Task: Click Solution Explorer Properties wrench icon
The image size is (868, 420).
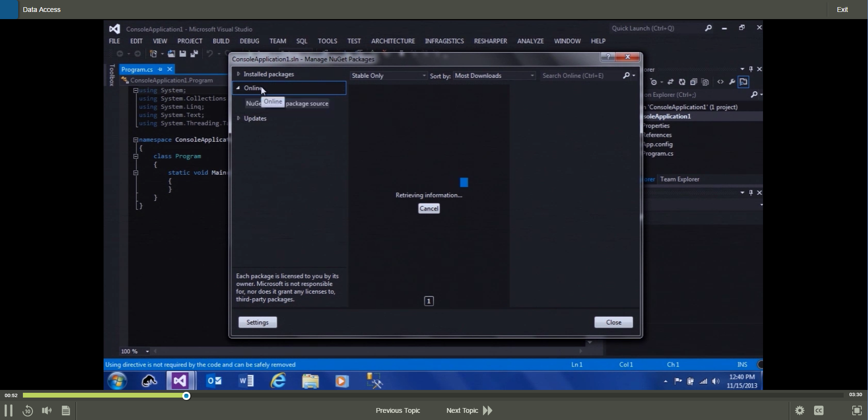Action: pyautogui.click(x=732, y=82)
